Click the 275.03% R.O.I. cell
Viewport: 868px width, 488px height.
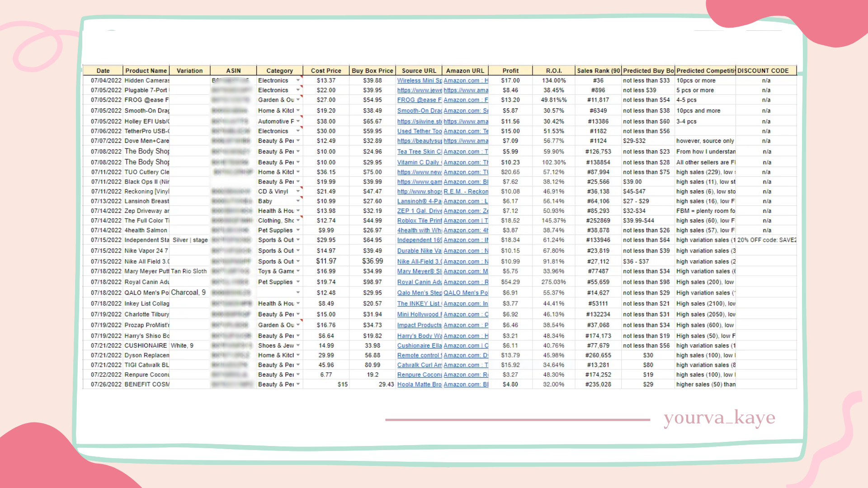point(554,282)
